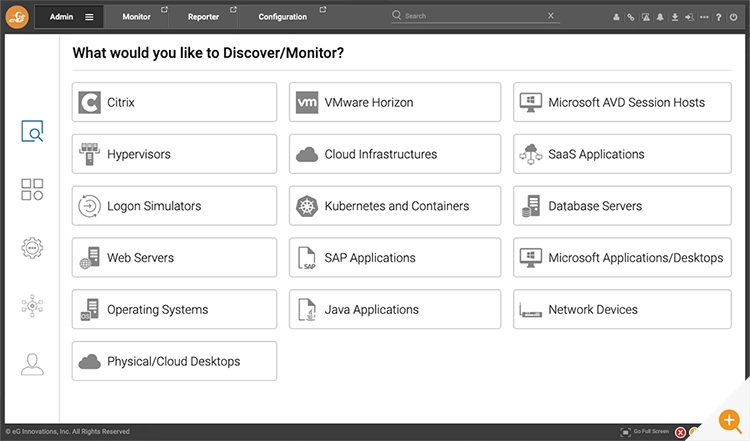The image size is (750, 441).
Task: Open the user profile icon in toolbar
Action: pyautogui.click(x=616, y=17)
